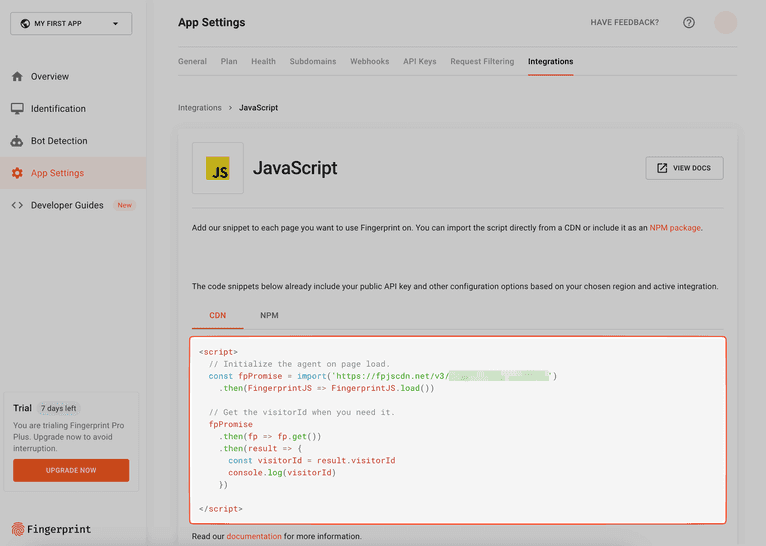
Task: Click the Bot Detection robot icon
Action: point(17,141)
